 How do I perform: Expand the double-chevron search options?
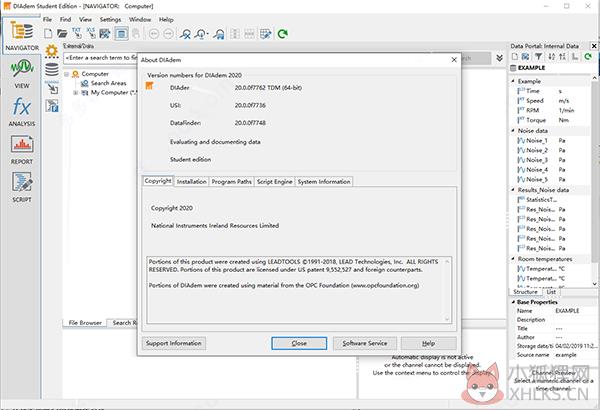tap(499, 58)
